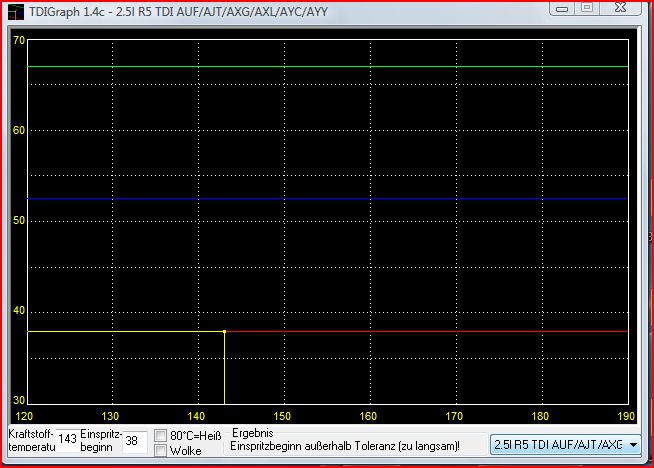Toggle the Wolke checkbox

coord(160,450)
